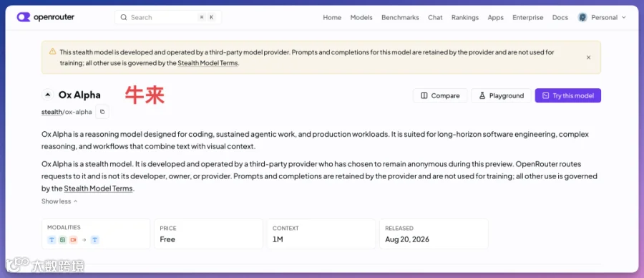
Task: Click the warning triangle icon in banner
Action: (52, 52)
